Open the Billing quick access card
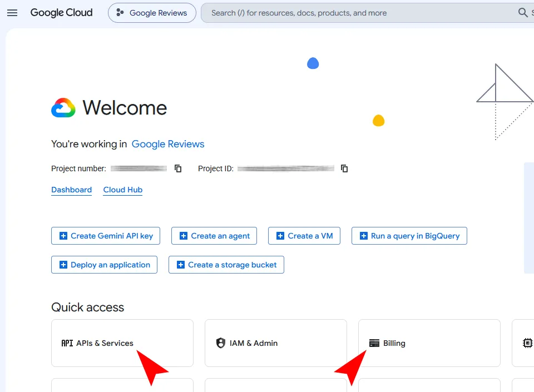The image size is (534, 392). (x=429, y=343)
